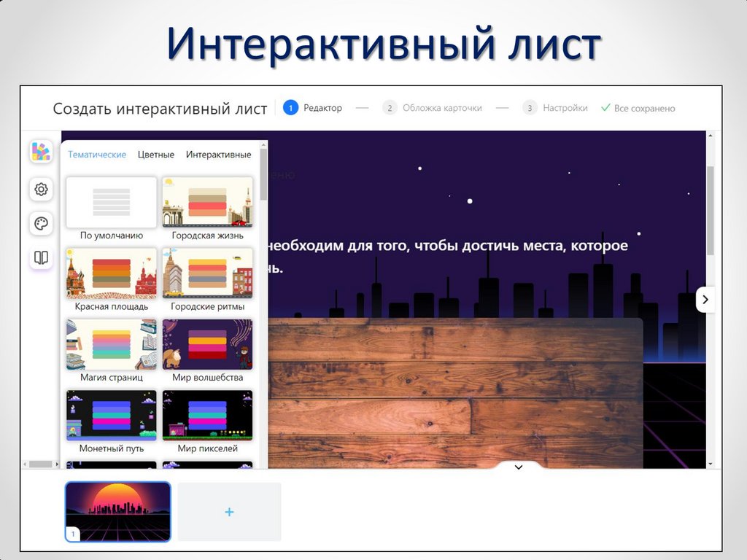Open the book icon in sidebar

(41, 257)
